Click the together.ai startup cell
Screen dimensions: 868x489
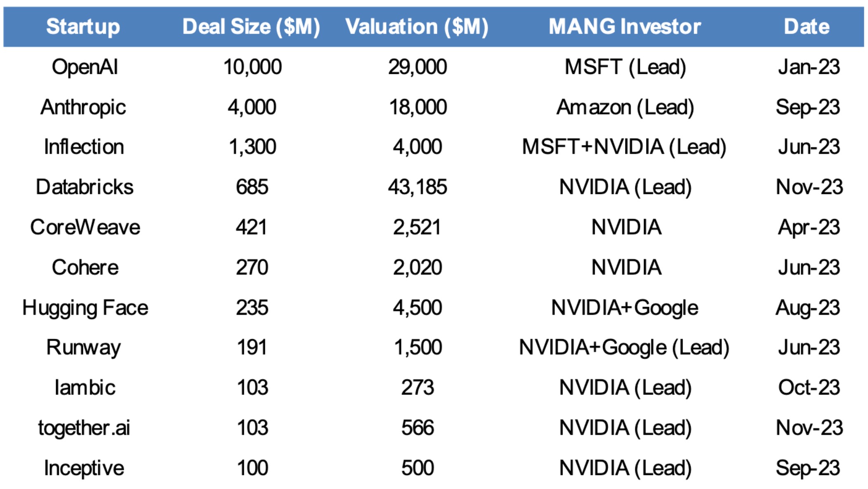[84, 428]
